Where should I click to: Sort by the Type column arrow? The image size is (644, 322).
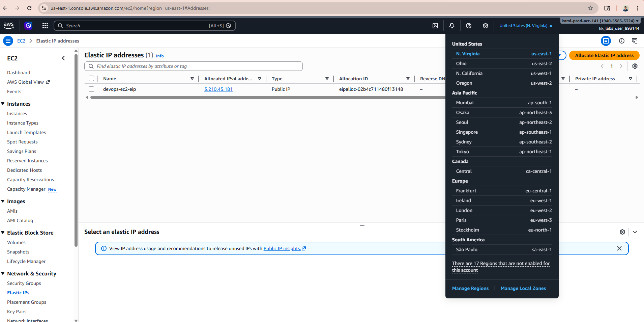tap(327, 79)
